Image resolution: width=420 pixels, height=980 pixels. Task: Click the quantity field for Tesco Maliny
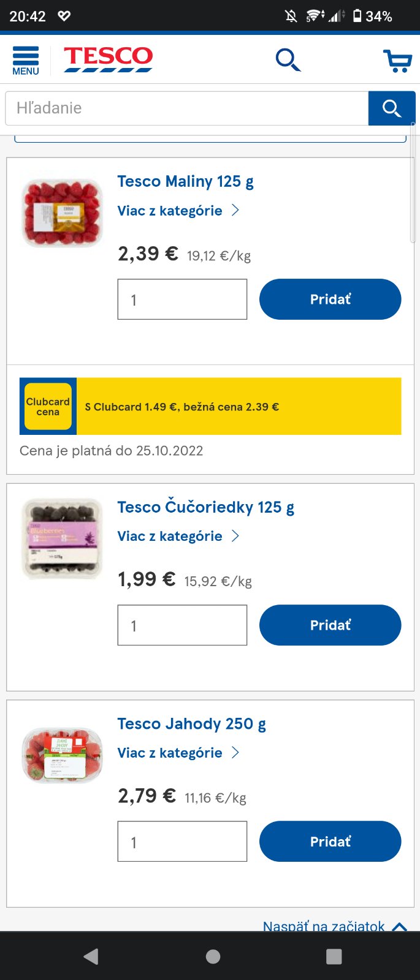pyautogui.click(x=182, y=300)
